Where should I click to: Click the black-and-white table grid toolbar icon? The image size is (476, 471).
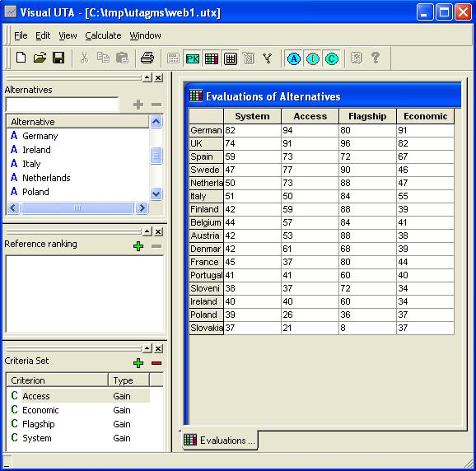tap(231, 58)
